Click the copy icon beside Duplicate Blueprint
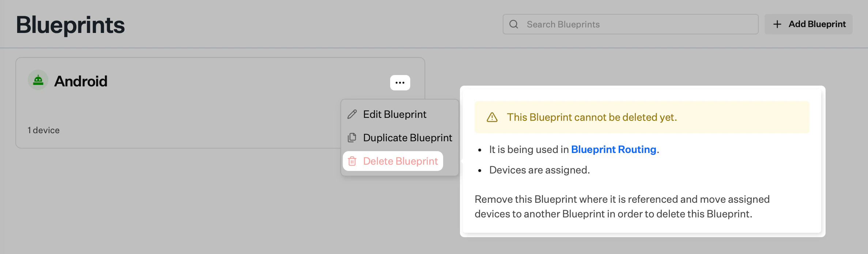Screen dimensions: 868x254 352,138
